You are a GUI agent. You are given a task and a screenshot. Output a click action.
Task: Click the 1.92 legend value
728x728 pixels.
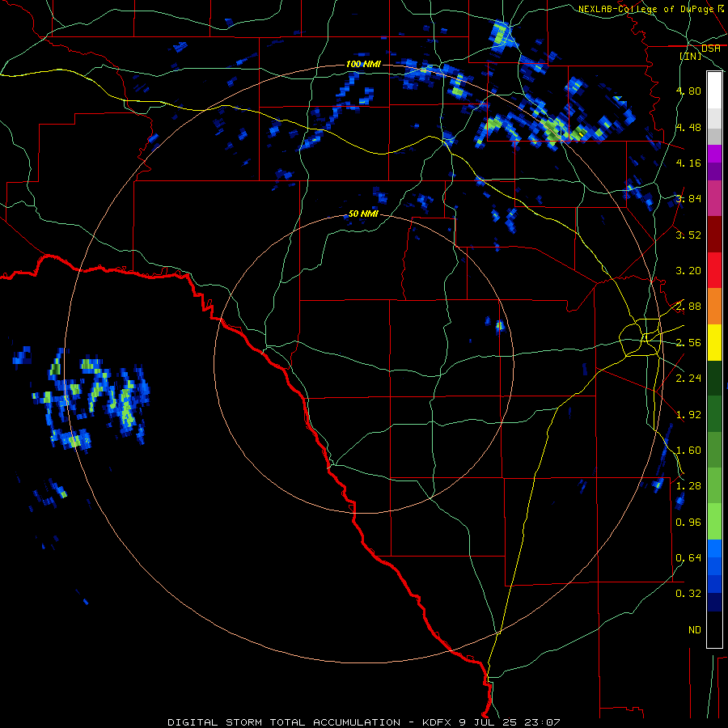[688, 415]
